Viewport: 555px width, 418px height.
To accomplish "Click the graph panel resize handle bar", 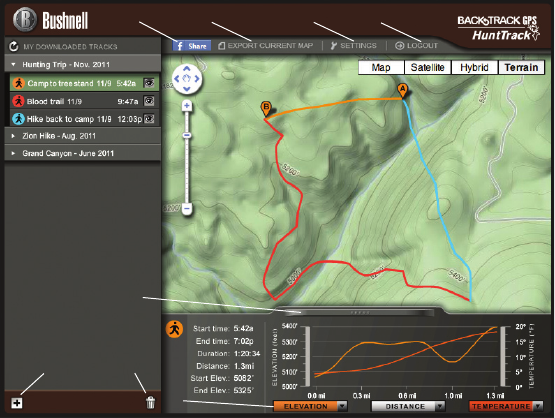I will click(x=360, y=312).
